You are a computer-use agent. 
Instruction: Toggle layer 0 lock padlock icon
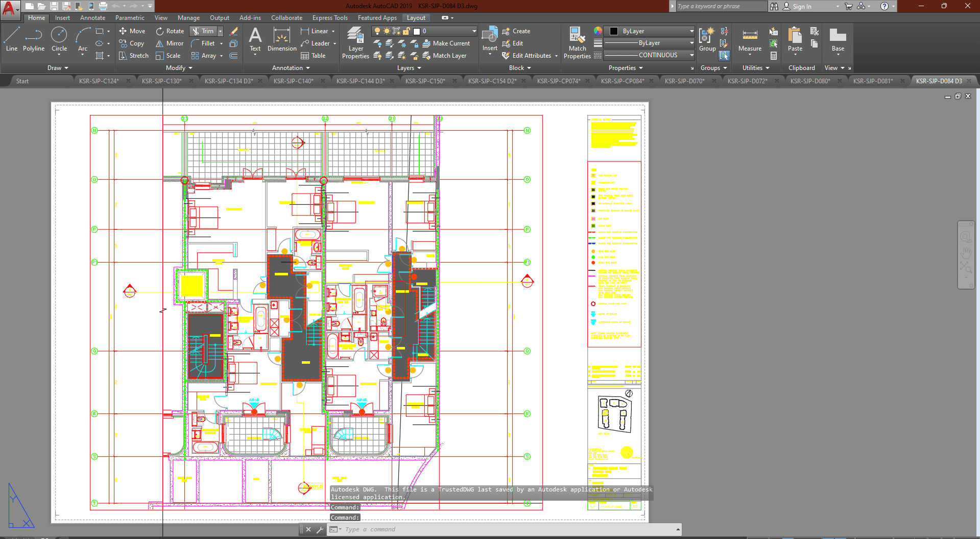tap(406, 31)
